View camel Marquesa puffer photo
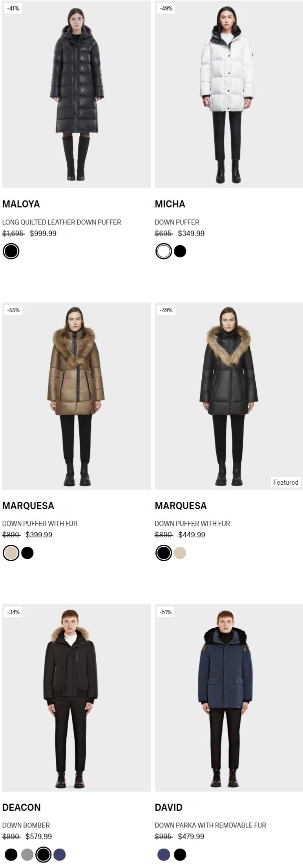The width and height of the screenshot is (303, 868). coord(76,396)
